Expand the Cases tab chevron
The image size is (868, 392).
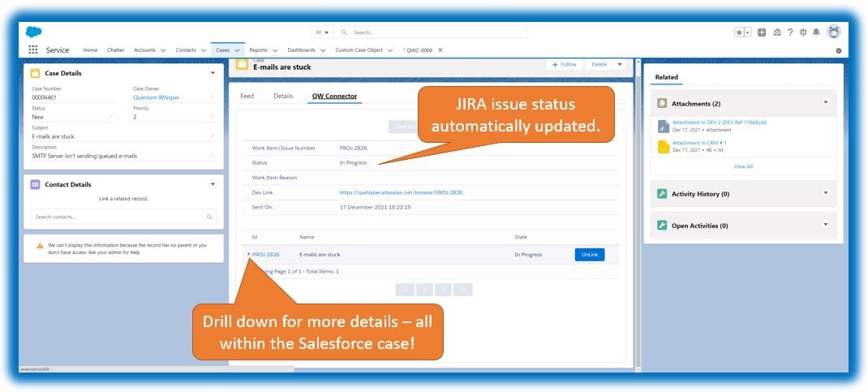(x=238, y=50)
